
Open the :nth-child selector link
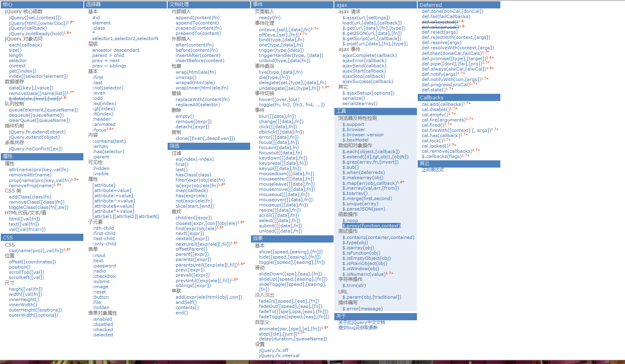(103, 228)
